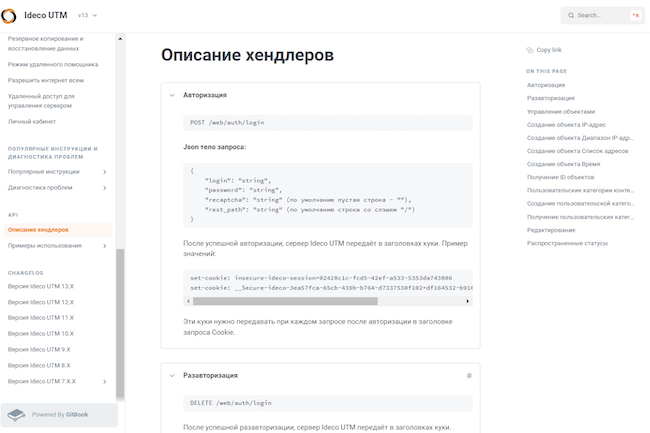The width and height of the screenshot is (650, 433).
Task: Click the GitBook book icon
Action: [17, 415]
